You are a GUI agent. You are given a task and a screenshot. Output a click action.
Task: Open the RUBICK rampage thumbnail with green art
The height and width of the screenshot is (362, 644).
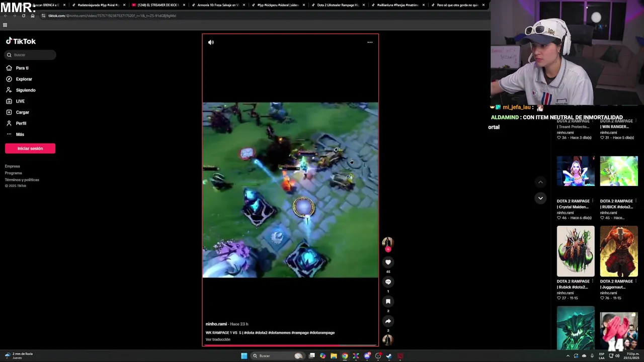[x=619, y=171]
